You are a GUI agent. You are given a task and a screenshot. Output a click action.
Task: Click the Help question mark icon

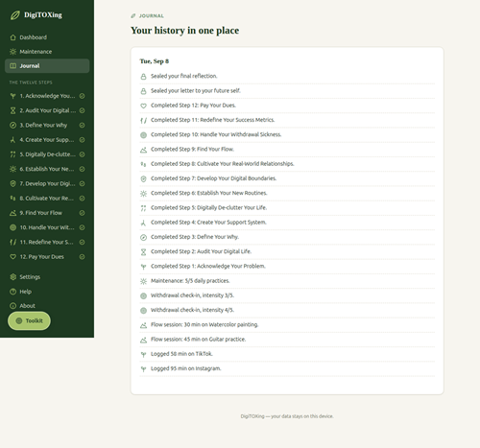pyautogui.click(x=12, y=292)
